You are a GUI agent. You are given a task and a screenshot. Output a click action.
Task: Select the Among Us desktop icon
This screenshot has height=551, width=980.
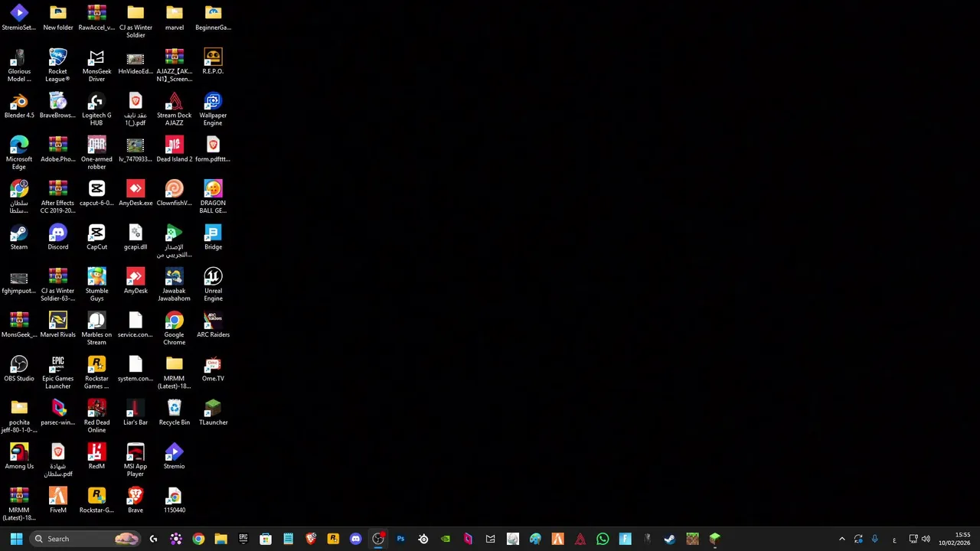click(19, 457)
